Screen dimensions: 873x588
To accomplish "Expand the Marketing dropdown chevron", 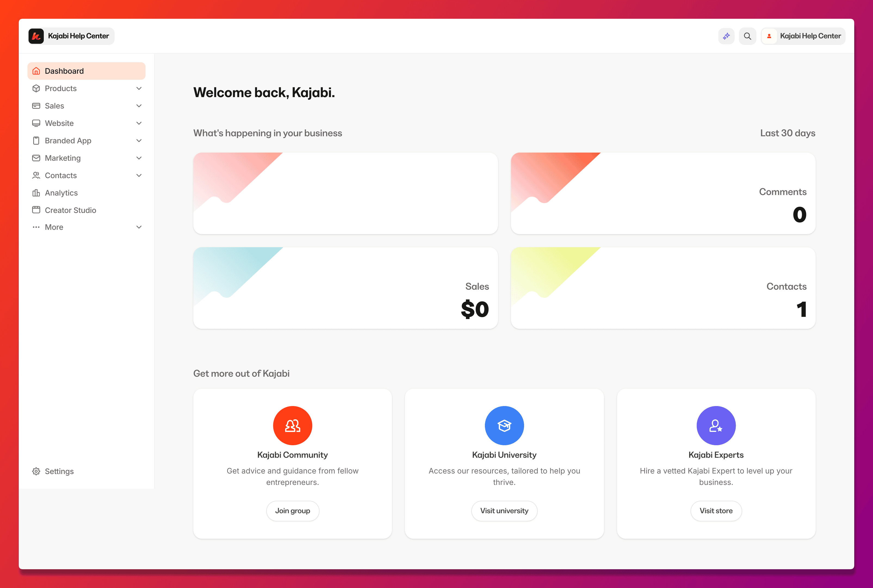I will (139, 158).
